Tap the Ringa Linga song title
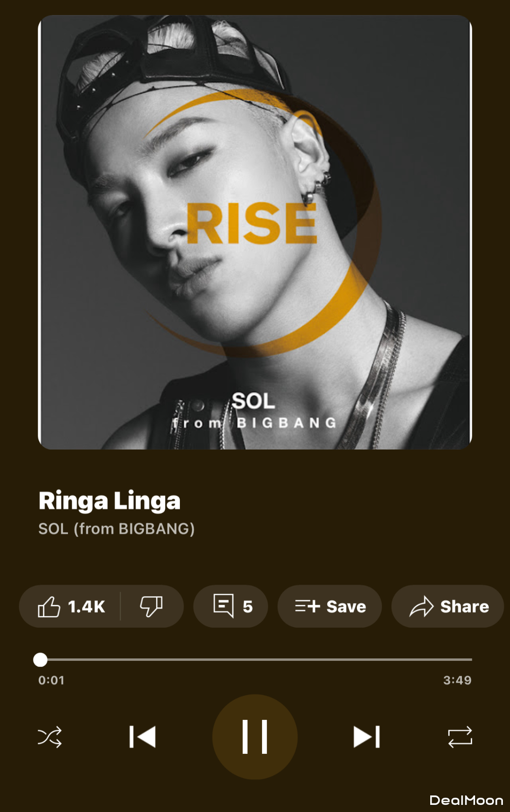The width and height of the screenshot is (510, 812). [x=110, y=501]
